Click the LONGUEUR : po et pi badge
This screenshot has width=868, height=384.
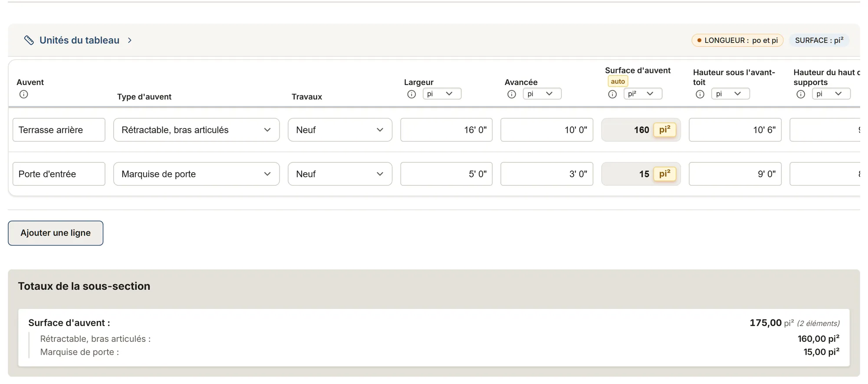[737, 40]
